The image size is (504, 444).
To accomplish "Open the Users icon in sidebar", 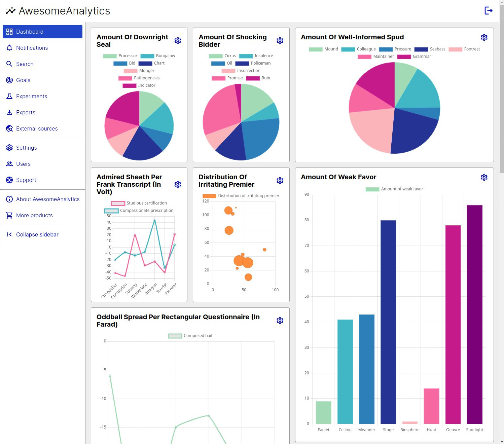I will point(9,164).
